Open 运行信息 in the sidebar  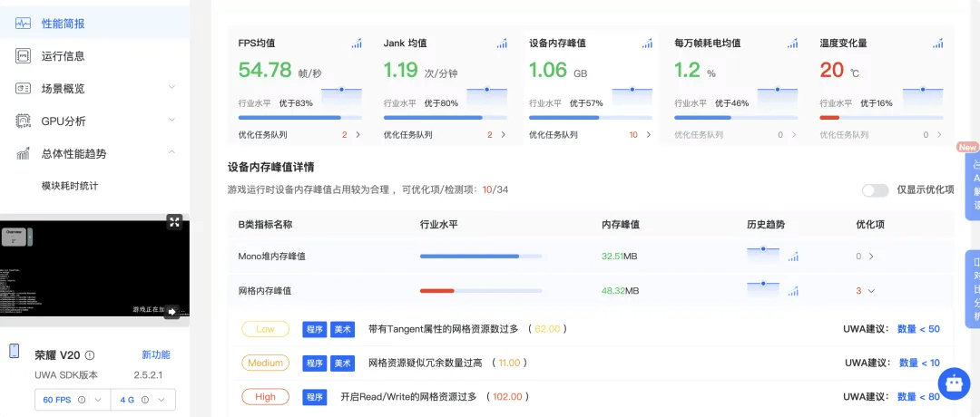point(63,56)
